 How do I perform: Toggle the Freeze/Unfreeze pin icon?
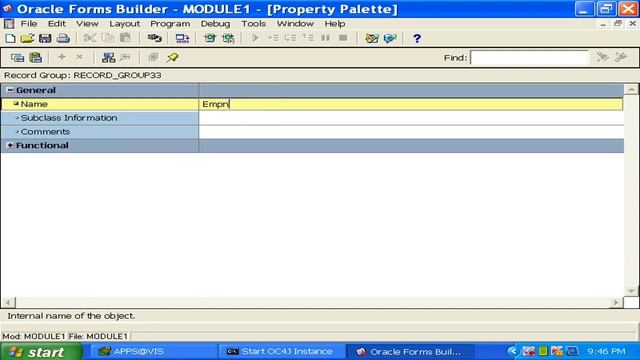(x=172, y=58)
